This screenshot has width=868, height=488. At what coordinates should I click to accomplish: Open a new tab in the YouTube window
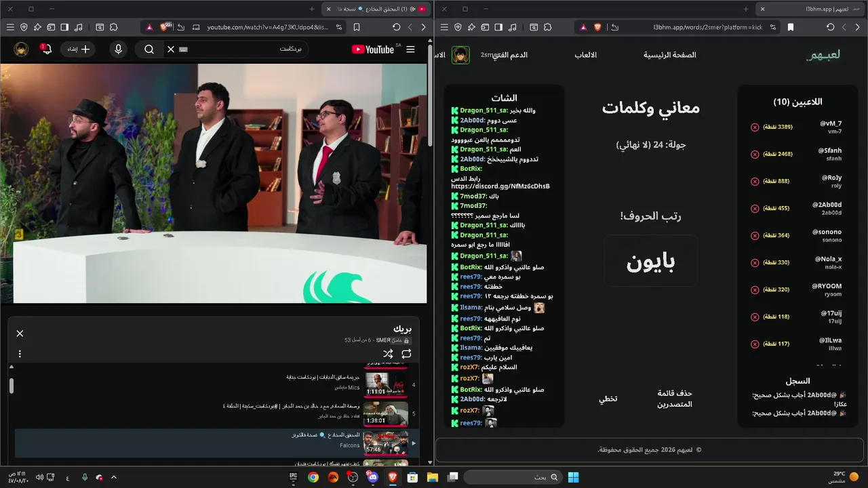pos(312,9)
